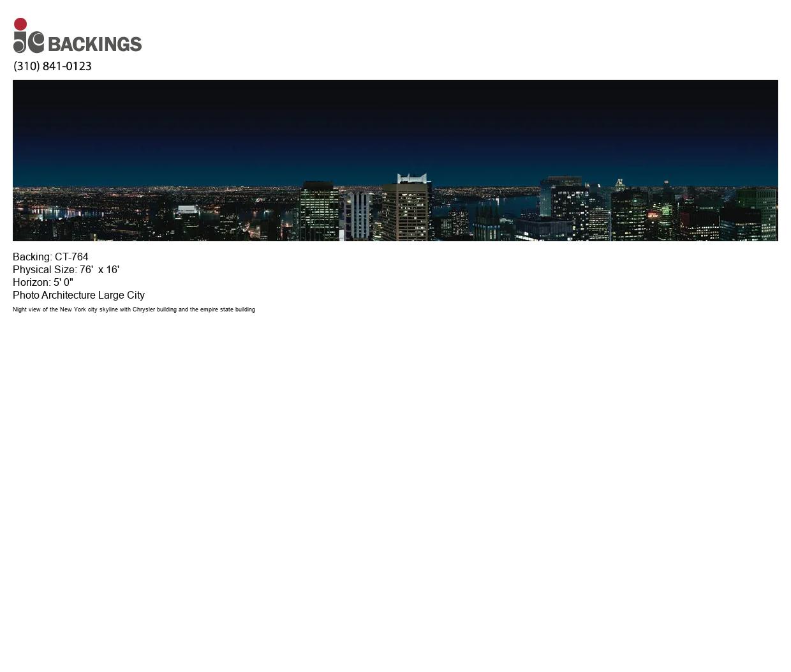Click the green-lit skyscraper left of center
Image resolution: width=791 pixels, height=672 pixels.
[319, 211]
